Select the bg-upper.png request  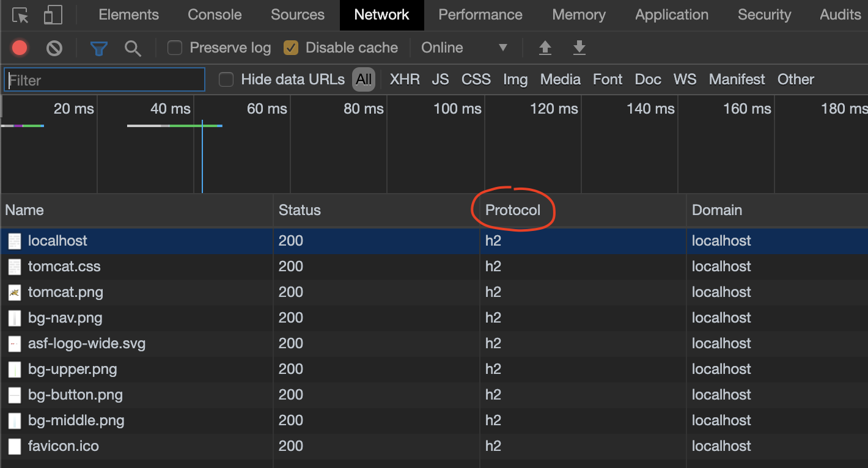click(x=434, y=369)
